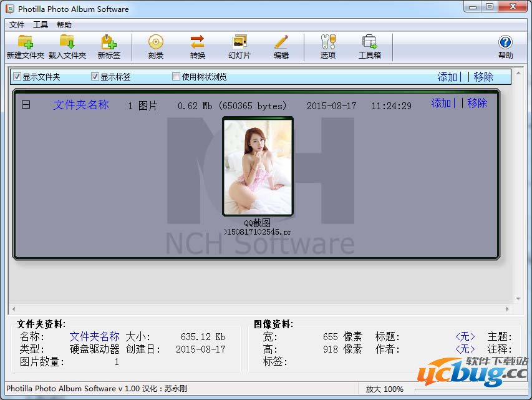Viewport: 532px width, 400px height.
Task: Enable the 使用树状浏览 checkbox
Action: coord(177,77)
